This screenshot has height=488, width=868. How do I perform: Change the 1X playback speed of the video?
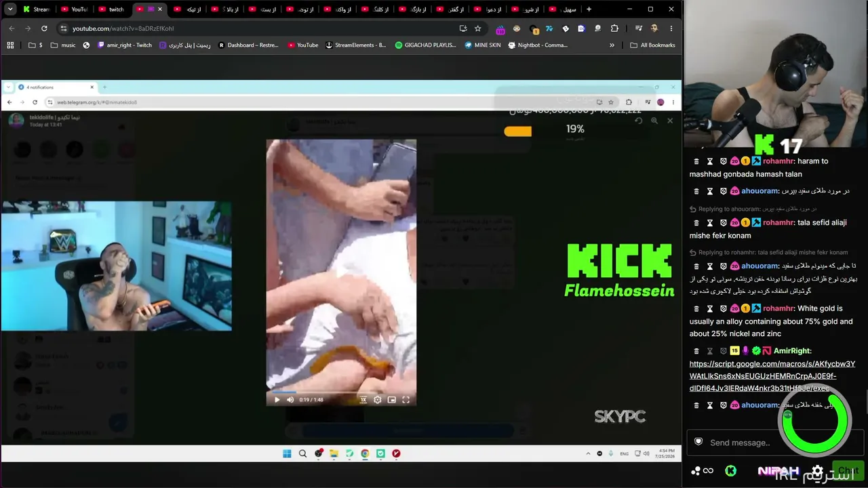(x=363, y=400)
